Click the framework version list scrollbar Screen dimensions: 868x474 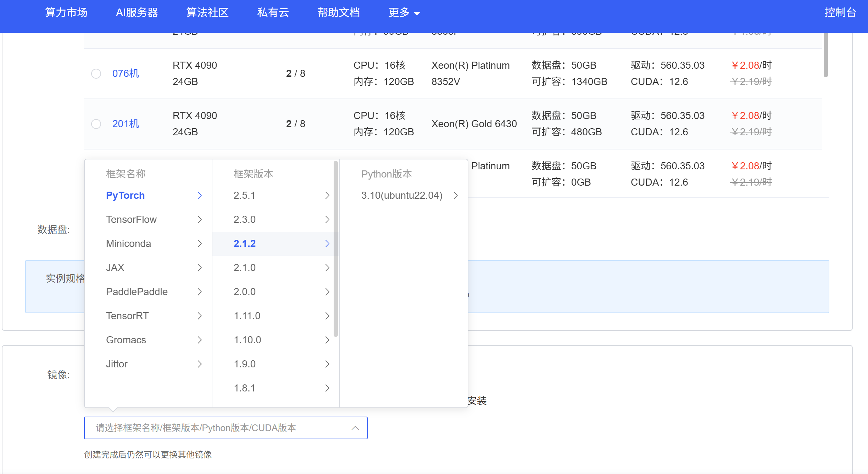coord(336,248)
